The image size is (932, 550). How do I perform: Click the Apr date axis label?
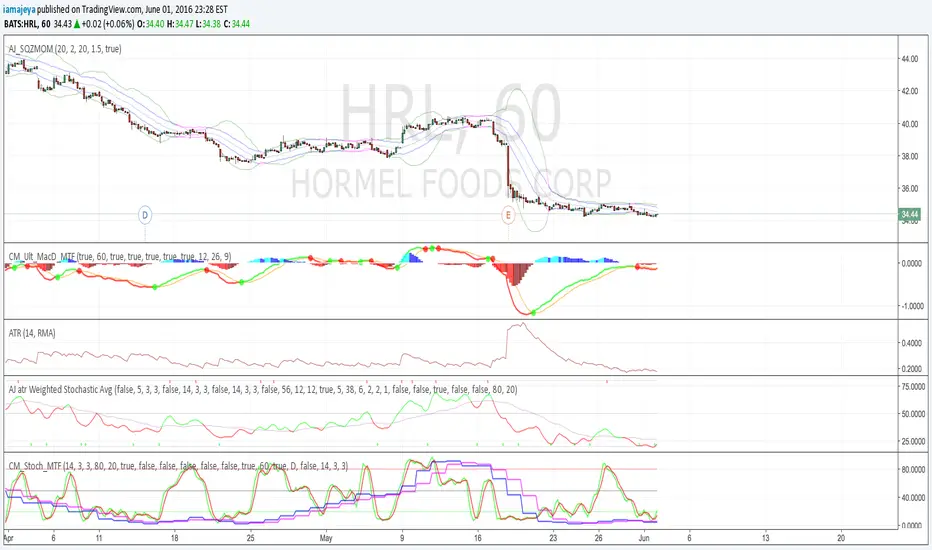[x=8, y=538]
